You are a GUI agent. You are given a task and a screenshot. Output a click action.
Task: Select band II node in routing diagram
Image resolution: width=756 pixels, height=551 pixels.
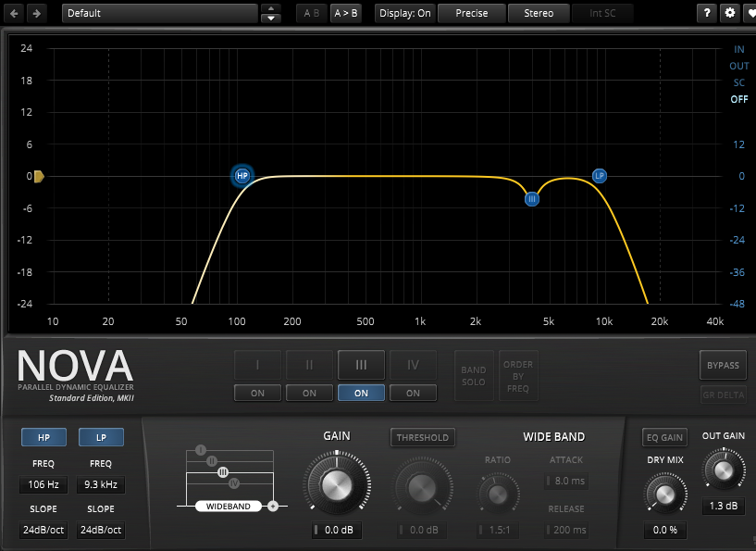pos(212,461)
